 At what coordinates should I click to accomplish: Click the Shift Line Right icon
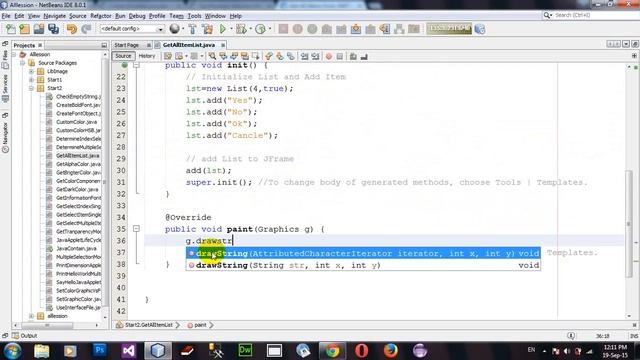315,56
